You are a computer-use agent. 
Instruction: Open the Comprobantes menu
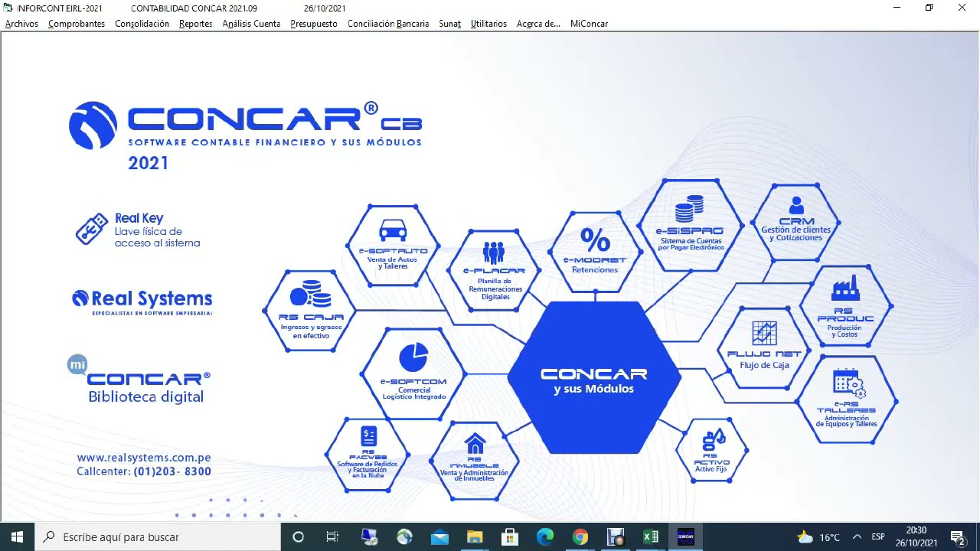point(77,24)
